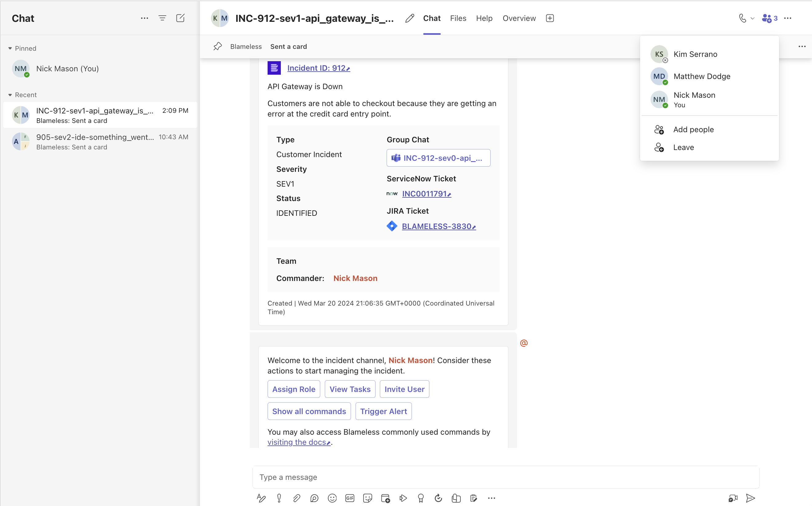Open the 905-sev2-ide-something_went chat
Image resolution: width=812 pixels, height=506 pixels.
point(100,141)
